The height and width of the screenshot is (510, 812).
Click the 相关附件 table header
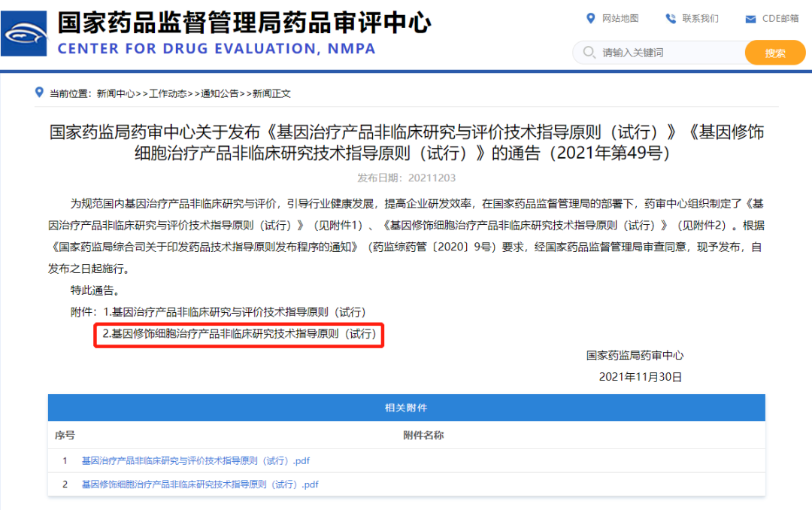tap(407, 408)
